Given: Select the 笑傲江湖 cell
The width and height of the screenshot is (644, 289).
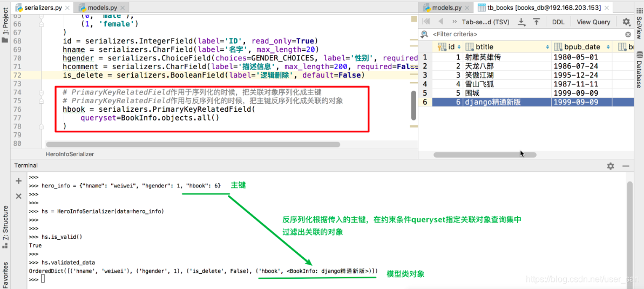Looking at the screenshot, I should click(x=507, y=75).
